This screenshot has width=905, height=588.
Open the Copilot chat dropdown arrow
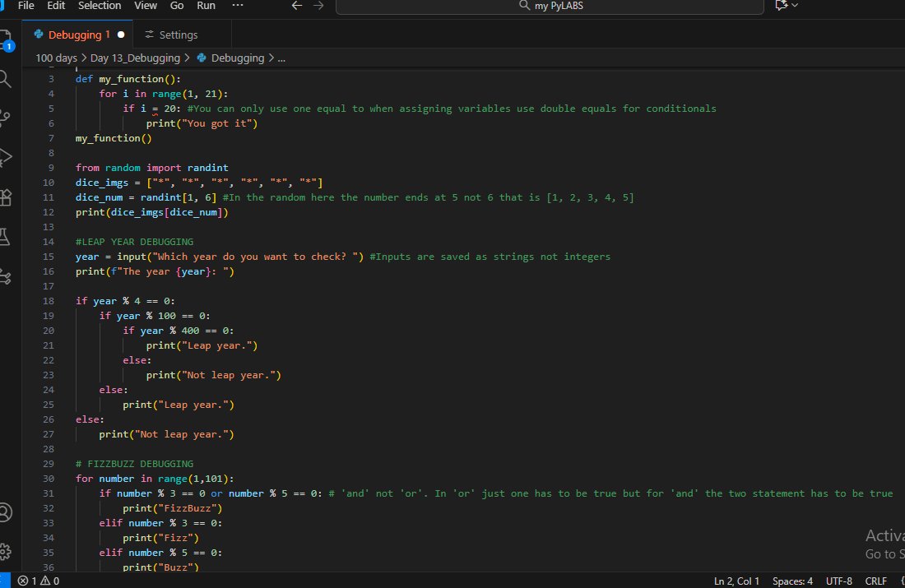(x=796, y=5)
